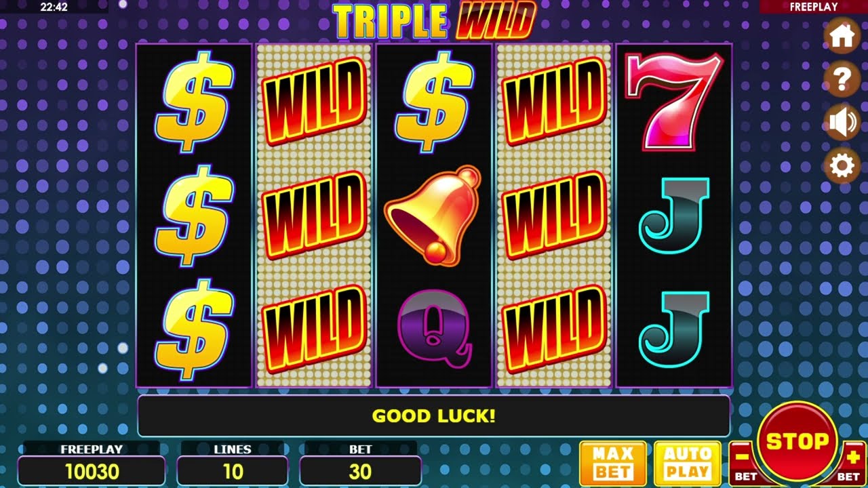The height and width of the screenshot is (488, 868).
Task: Select the LINES value field
Action: tap(233, 471)
